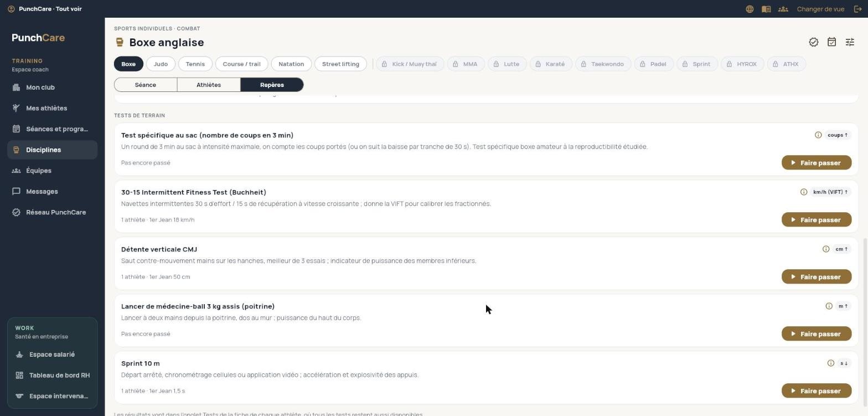Screen dimensions: 868x416
Task: Click Faire passer for Sprint 10 m
Action: pyautogui.click(x=817, y=391)
